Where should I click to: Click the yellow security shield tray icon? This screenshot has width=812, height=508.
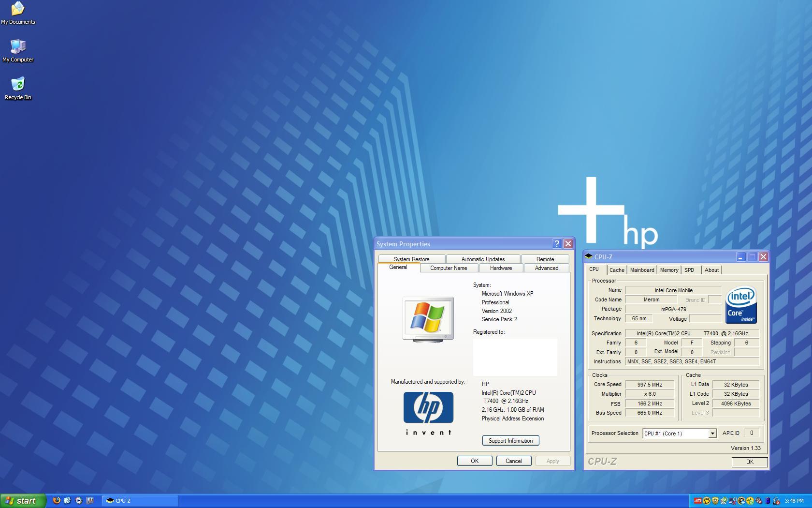pos(715,501)
